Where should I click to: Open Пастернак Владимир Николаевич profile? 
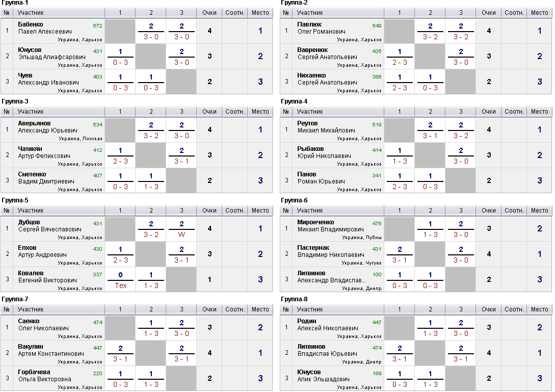pos(331,251)
